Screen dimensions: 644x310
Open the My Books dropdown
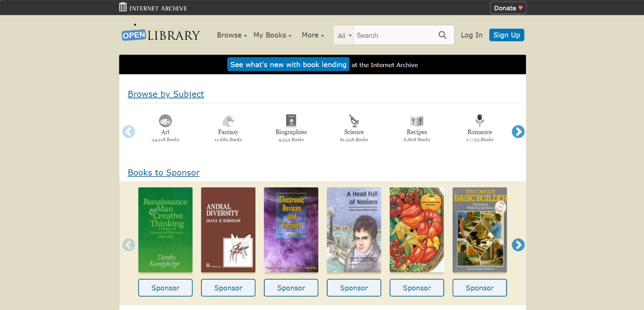point(272,35)
